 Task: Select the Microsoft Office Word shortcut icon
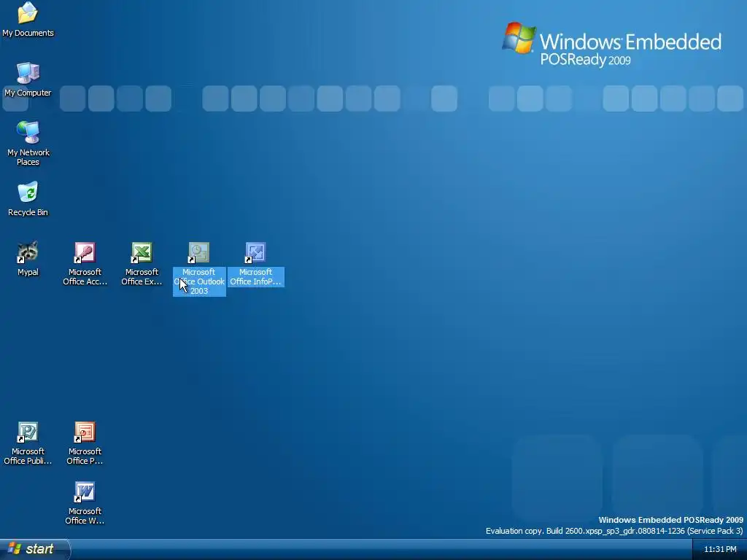click(85, 492)
